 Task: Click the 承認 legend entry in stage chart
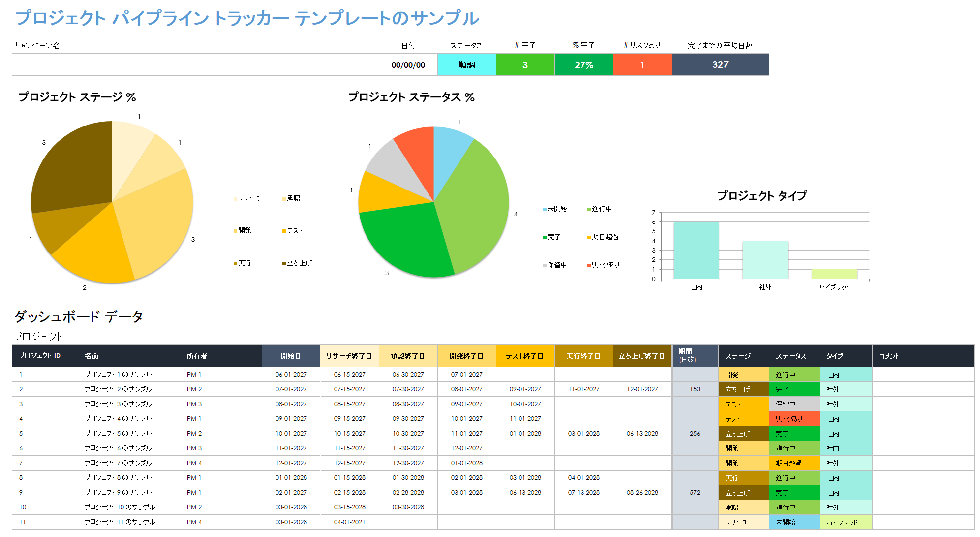[x=291, y=198]
